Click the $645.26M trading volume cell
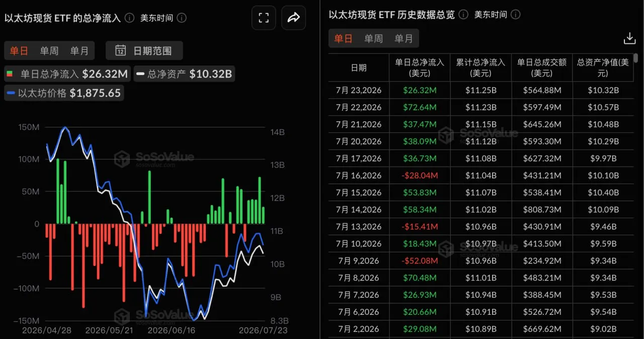The height and width of the screenshot is (339, 644). (x=542, y=124)
